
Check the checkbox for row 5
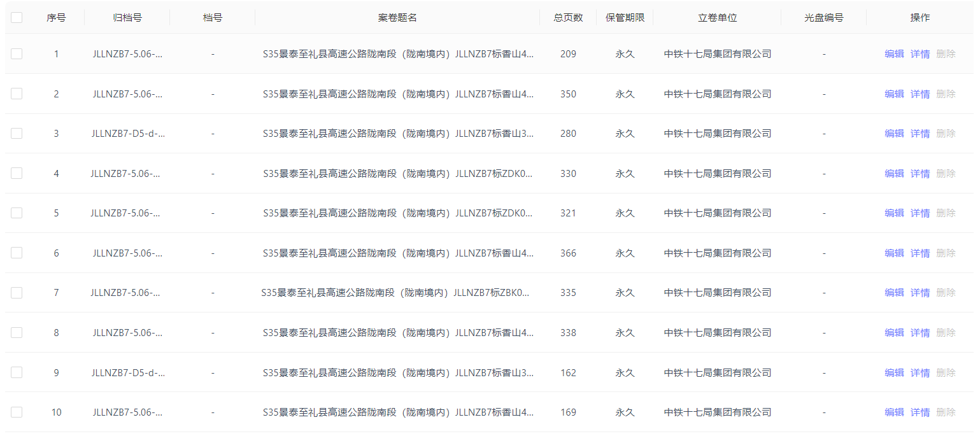[x=17, y=213]
